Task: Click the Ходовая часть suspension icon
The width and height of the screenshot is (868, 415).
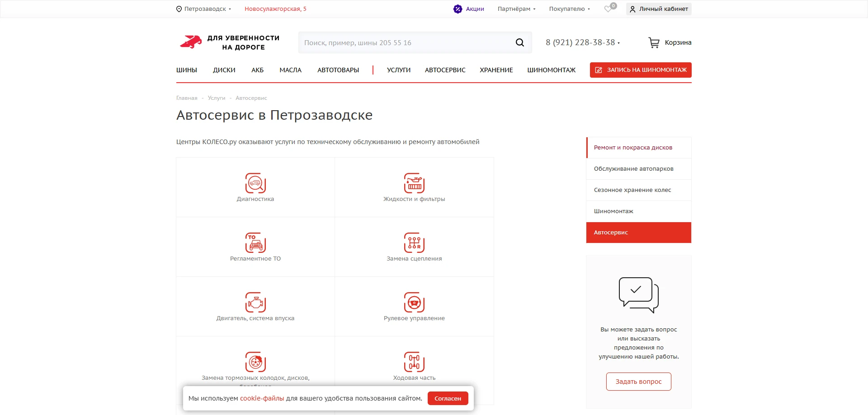Action: pyautogui.click(x=414, y=362)
